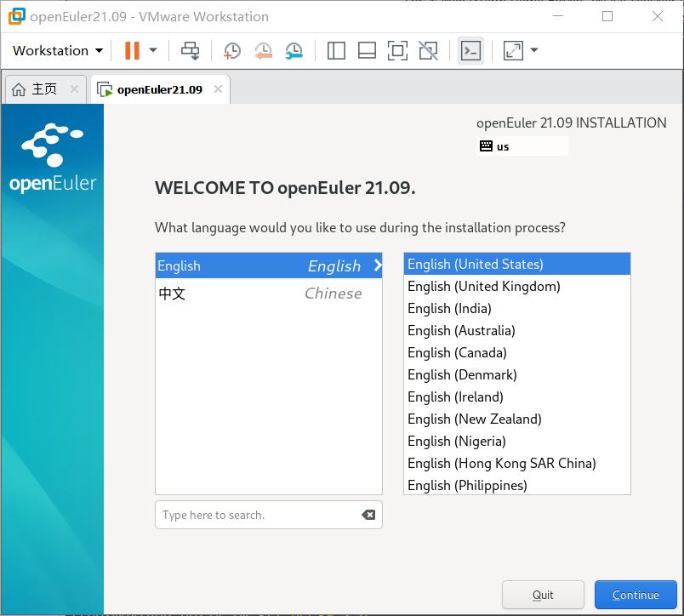684x616 pixels.
Task: Choose English (Philippines) locale
Action: pos(517,485)
